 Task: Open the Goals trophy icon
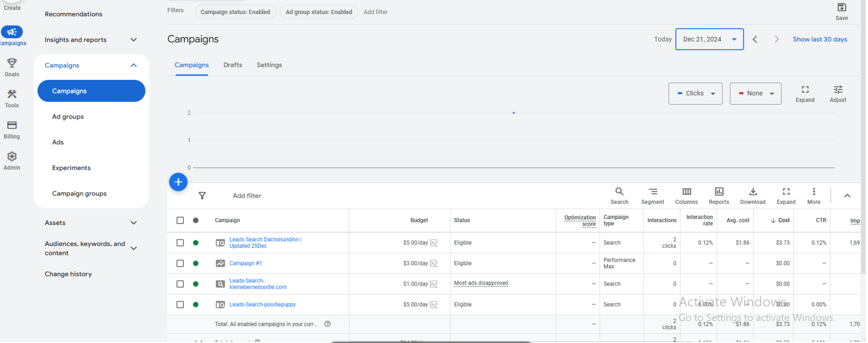coord(12,63)
